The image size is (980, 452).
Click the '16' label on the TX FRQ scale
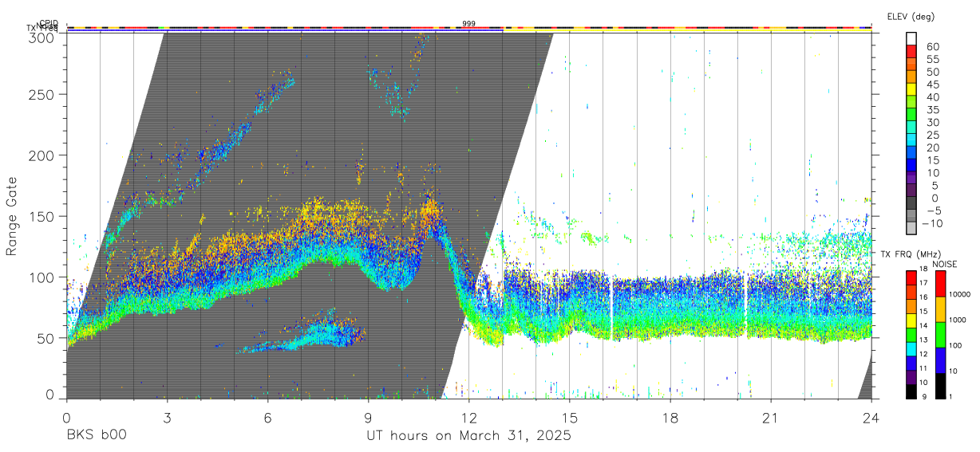(923, 297)
